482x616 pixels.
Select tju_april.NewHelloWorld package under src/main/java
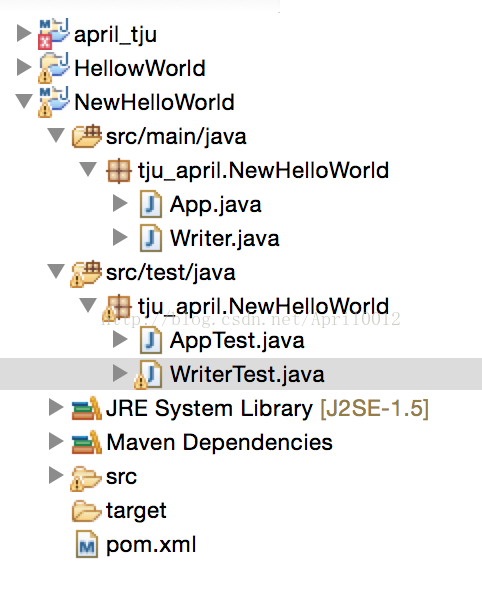click(263, 170)
